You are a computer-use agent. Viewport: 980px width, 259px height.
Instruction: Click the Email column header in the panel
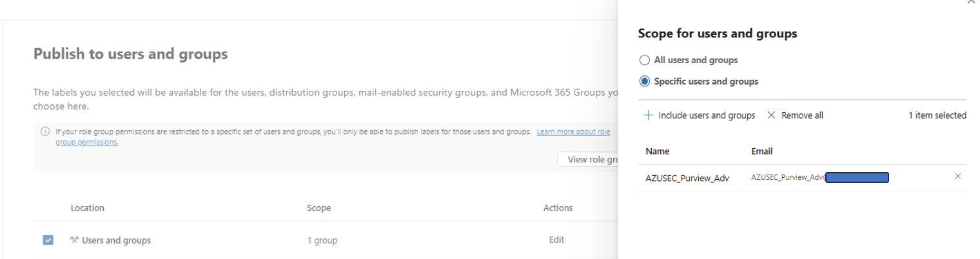pos(761,151)
